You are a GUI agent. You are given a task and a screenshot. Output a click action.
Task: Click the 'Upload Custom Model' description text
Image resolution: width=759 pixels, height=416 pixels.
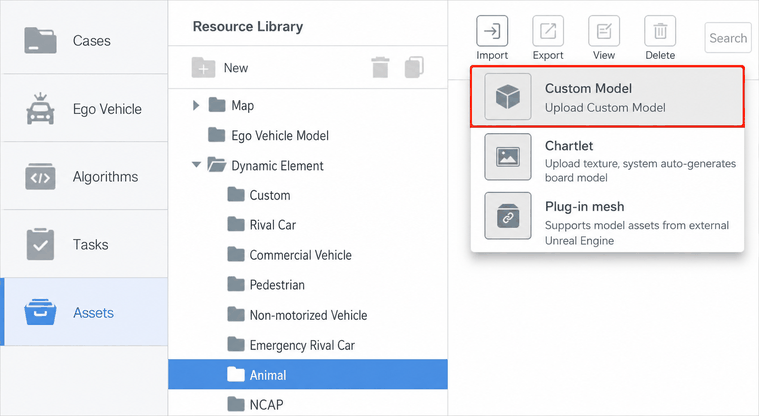605,108
